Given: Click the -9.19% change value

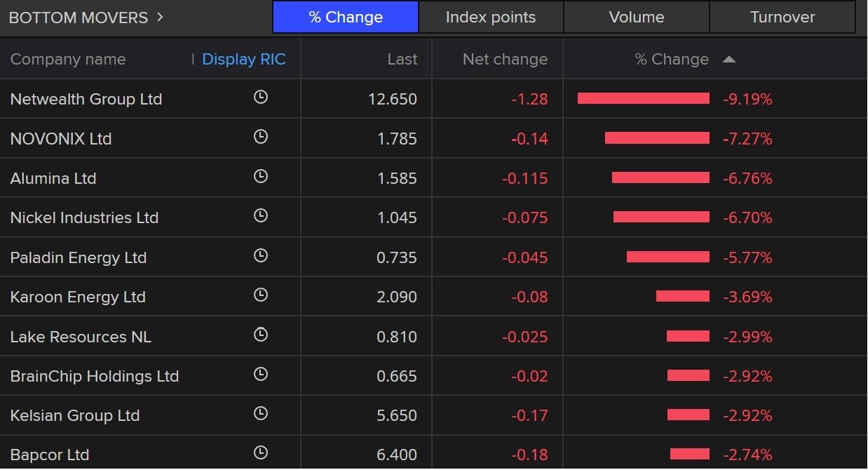Looking at the screenshot, I should pyautogui.click(x=747, y=99).
